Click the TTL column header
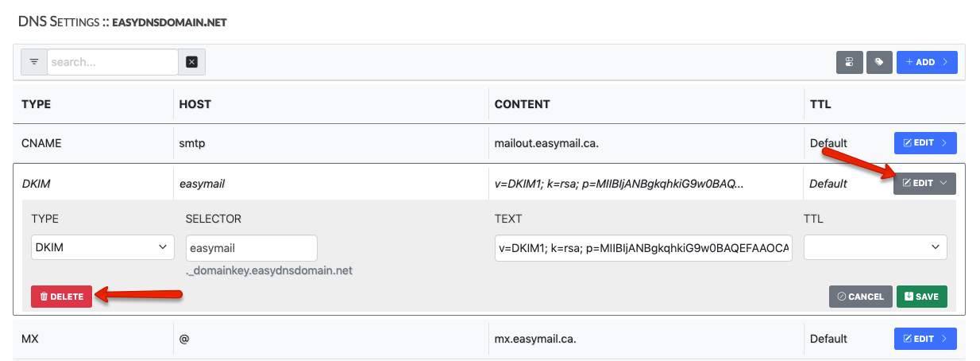 click(820, 104)
